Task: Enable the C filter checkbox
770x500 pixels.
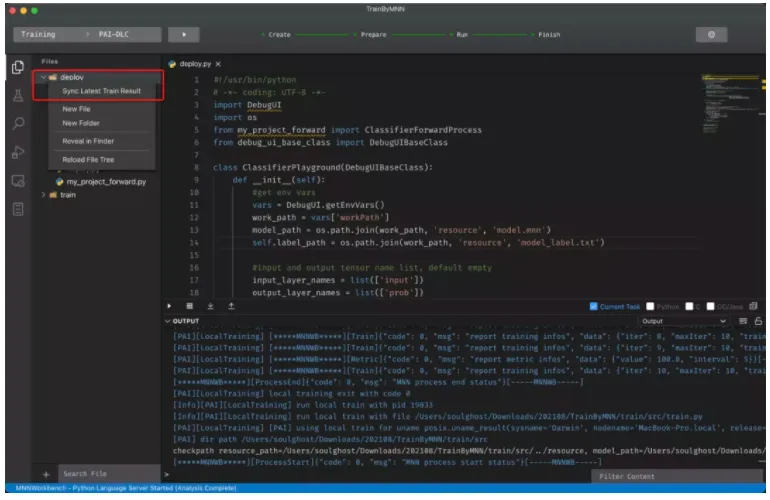Action: (x=689, y=306)
